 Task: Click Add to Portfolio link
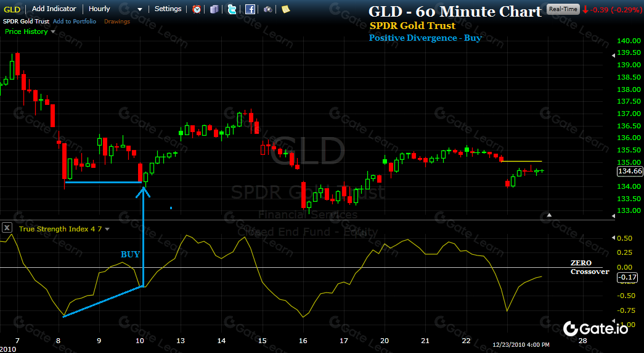[x=75, y=22]
